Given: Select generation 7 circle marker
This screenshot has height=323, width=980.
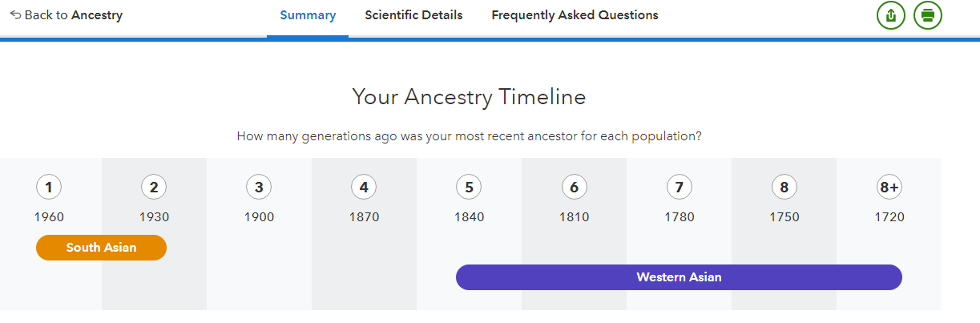Looking at the screenshot, I should pyautogui.click(x=679, y=188).
